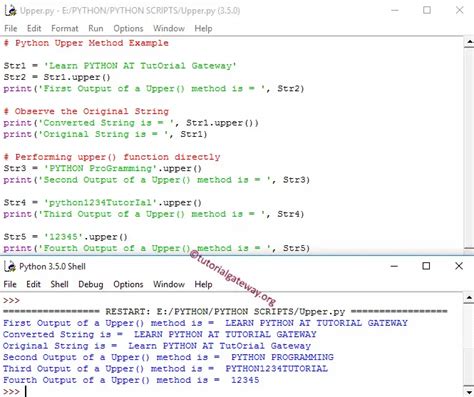Click the final >>> prompt in Shell

click(11, 391)
